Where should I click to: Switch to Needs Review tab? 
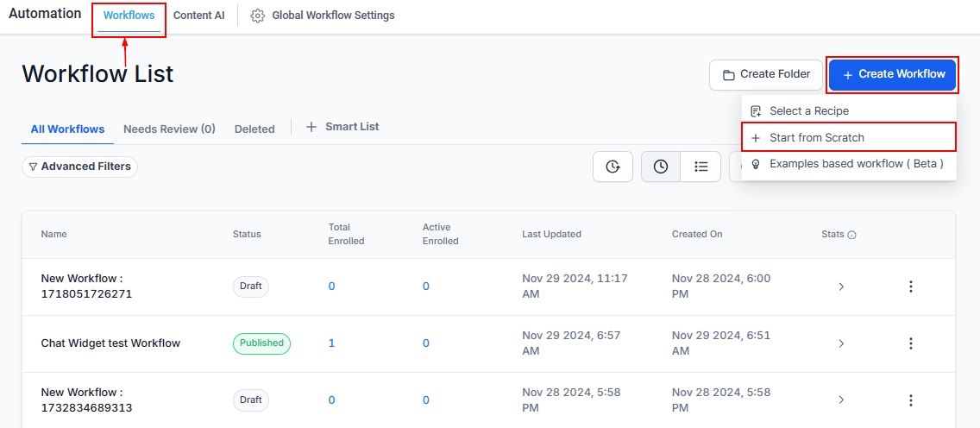(169, 129)
